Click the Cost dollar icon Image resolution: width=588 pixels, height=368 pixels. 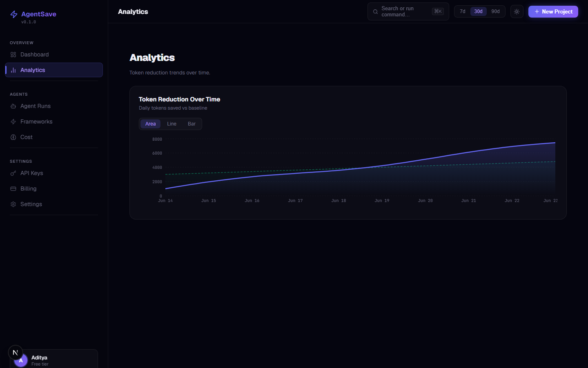click(x=13, y=137)
